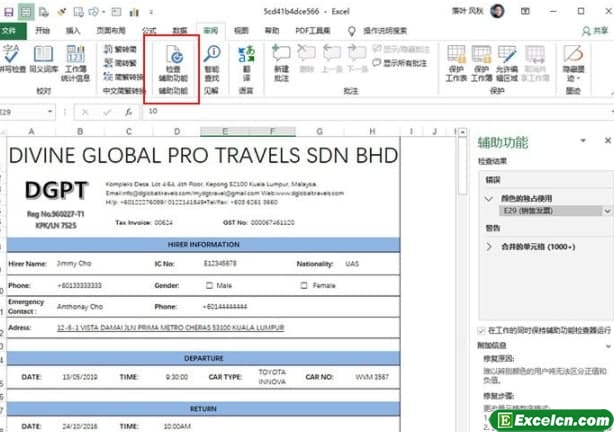Open Hide Ink (隐藏墨迹) dropdown
614x432 pixels.
[573, 63]
